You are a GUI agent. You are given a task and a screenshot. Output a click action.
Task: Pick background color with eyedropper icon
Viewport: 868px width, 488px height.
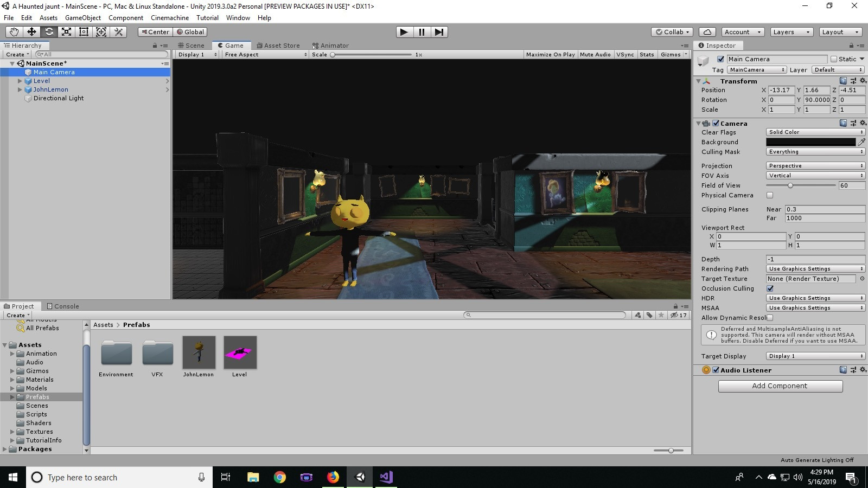click(861, 142)
